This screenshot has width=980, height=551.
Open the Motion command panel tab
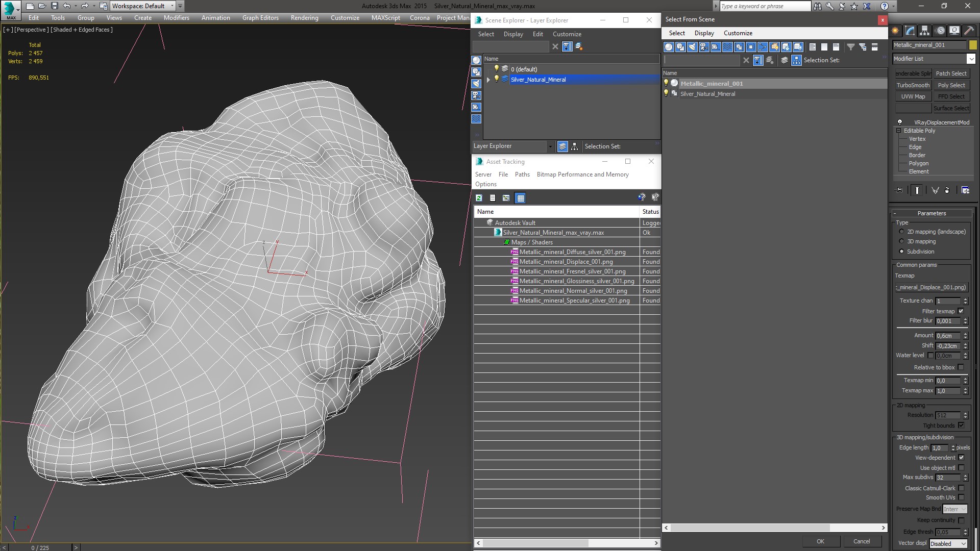pyautogui.click(x=940, y=31)
